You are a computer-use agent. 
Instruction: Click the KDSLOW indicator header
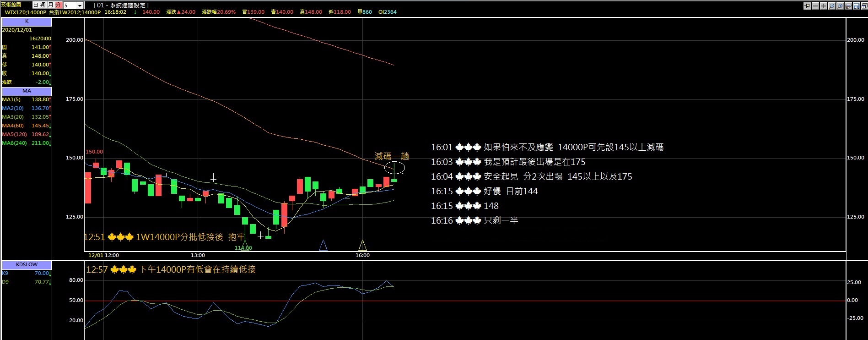[x=27, y=264]
